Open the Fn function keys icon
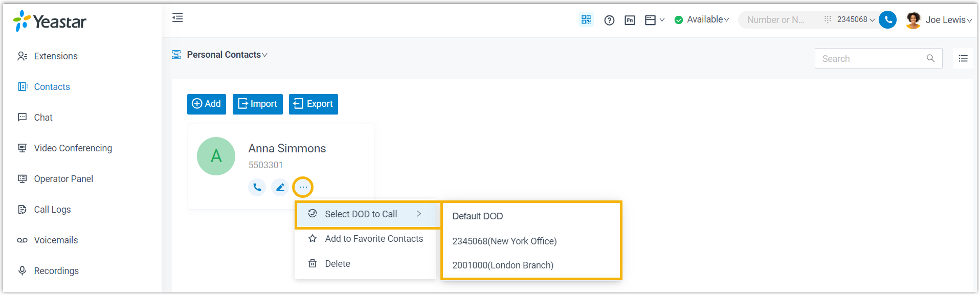Screen dimensions: 980x295 pyautogui.click(x=630, y=20)
